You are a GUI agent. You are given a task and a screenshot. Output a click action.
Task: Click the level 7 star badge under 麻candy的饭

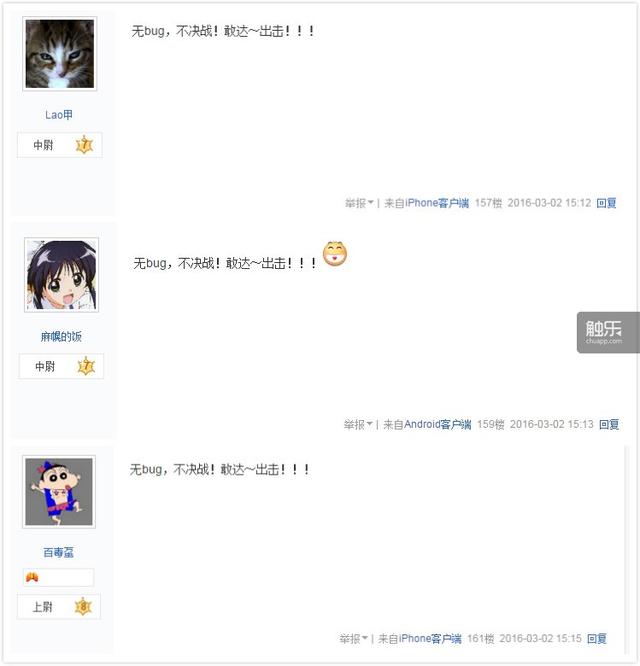(x=86, y=366)
